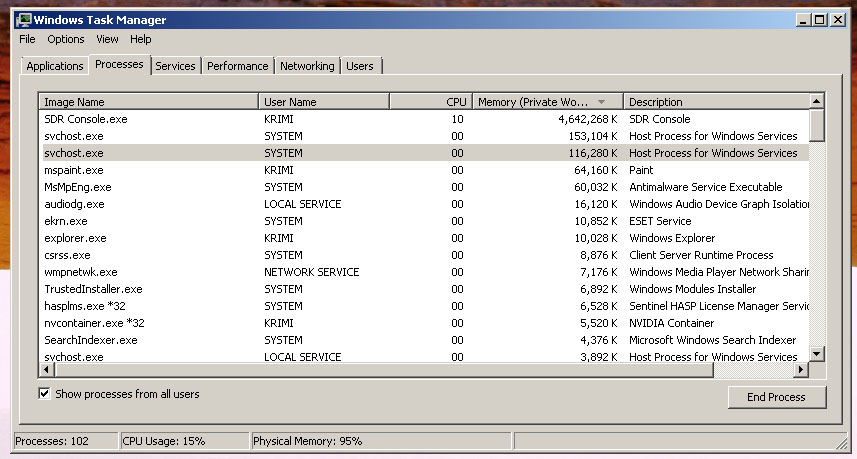Switch to the Services tab
The height and width of the screenshot is (459, 857).
pos(175,66)
